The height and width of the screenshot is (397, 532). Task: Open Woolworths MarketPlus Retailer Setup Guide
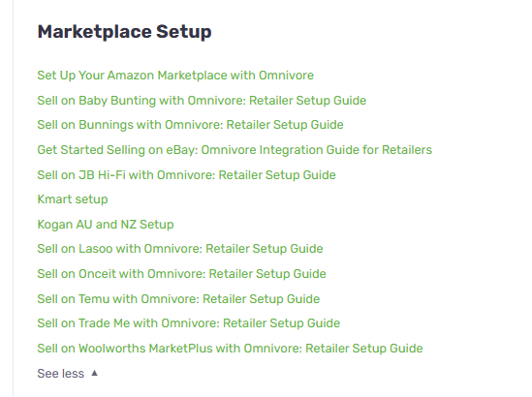230,349
